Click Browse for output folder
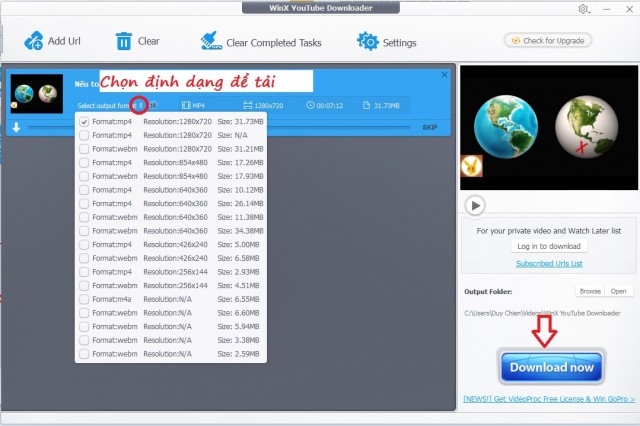 tap(590, 291)
